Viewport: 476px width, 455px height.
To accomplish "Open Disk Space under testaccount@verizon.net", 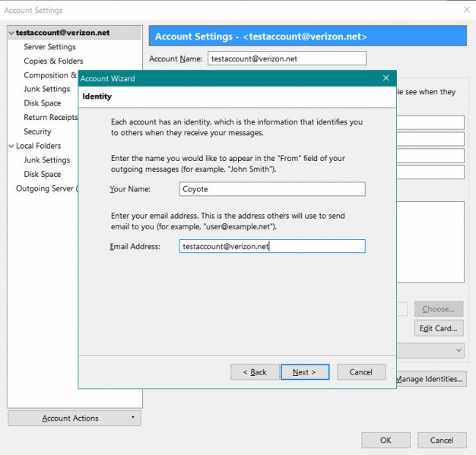I will [x=43, y=103].
